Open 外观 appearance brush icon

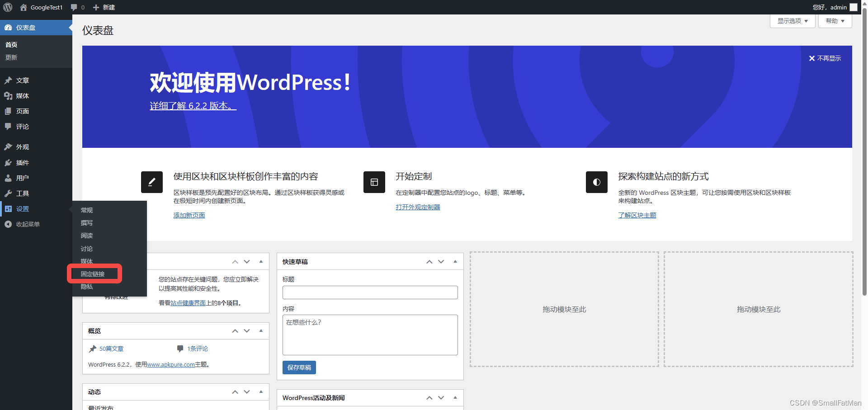pos(8,147)
